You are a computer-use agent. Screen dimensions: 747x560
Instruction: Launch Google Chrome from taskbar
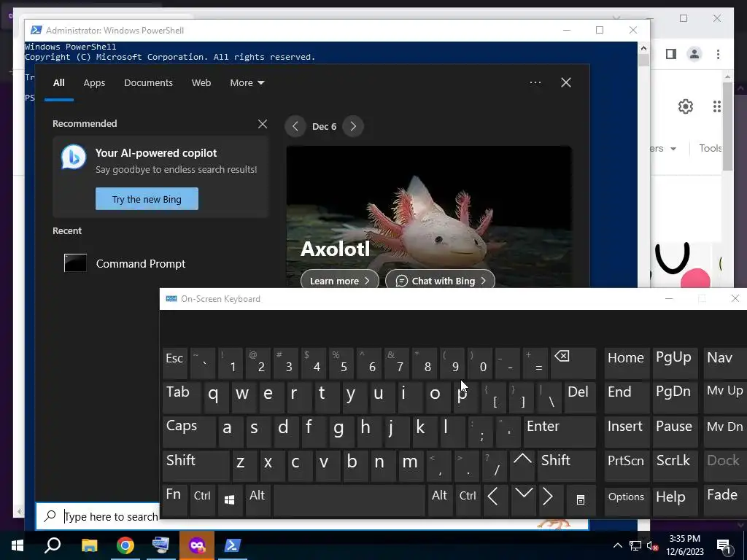click(x=125, y=545)
